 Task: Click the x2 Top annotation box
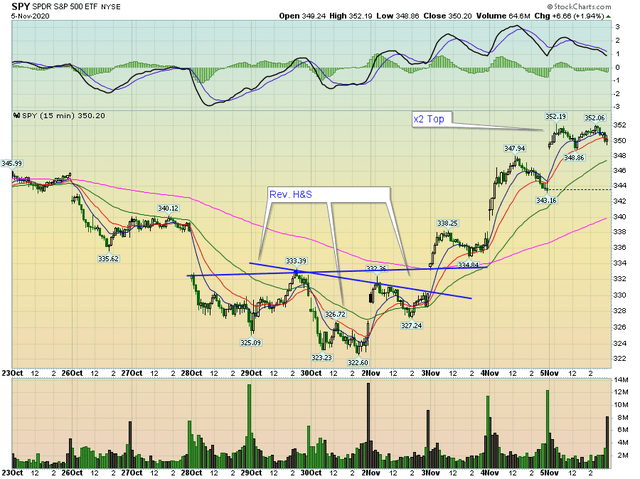tap(432, 119)
